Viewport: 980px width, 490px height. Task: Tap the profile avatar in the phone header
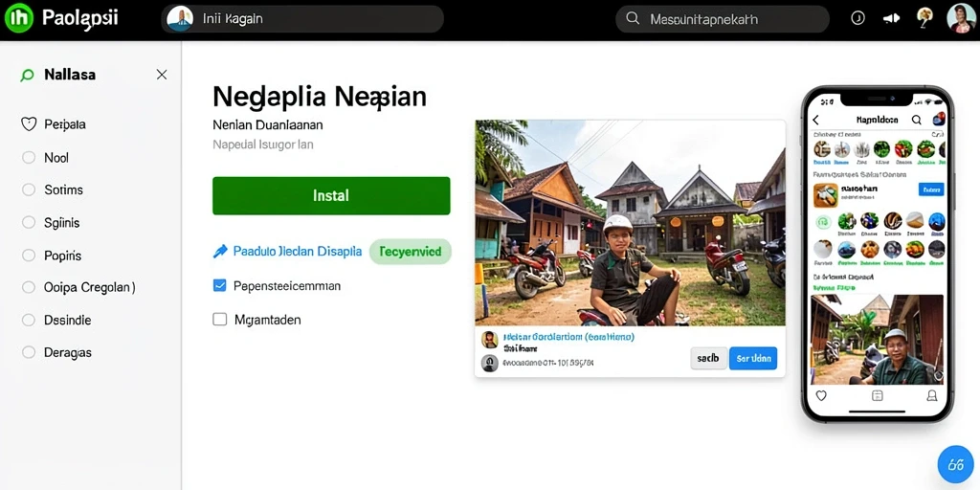click(x=938, y=120)
